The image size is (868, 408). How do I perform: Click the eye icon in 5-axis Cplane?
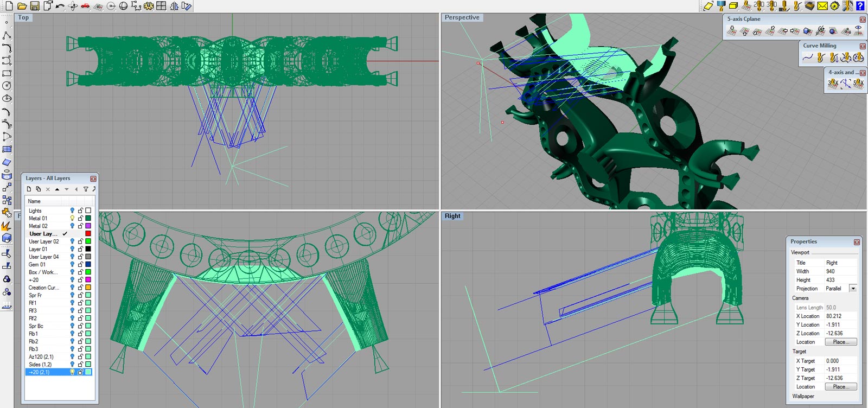click(x=858, y=31)
